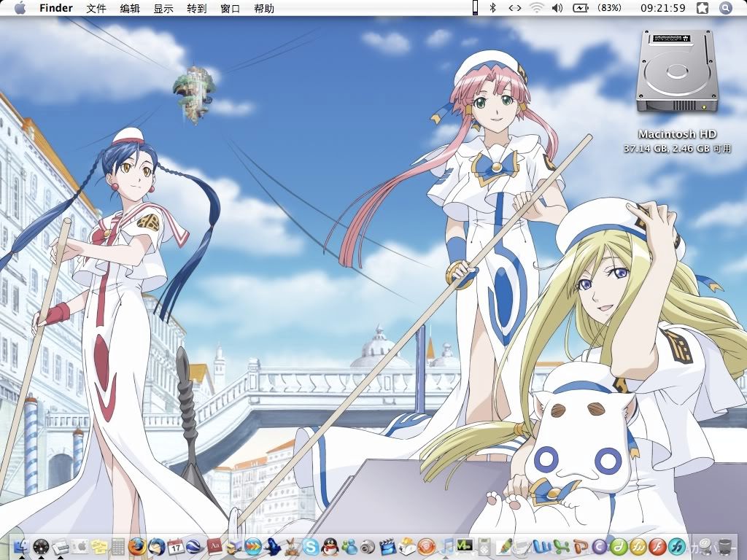Screen dimensions: 747x560
Task: Click the menu bar clock 09:21:59
Action: (662, 7)
